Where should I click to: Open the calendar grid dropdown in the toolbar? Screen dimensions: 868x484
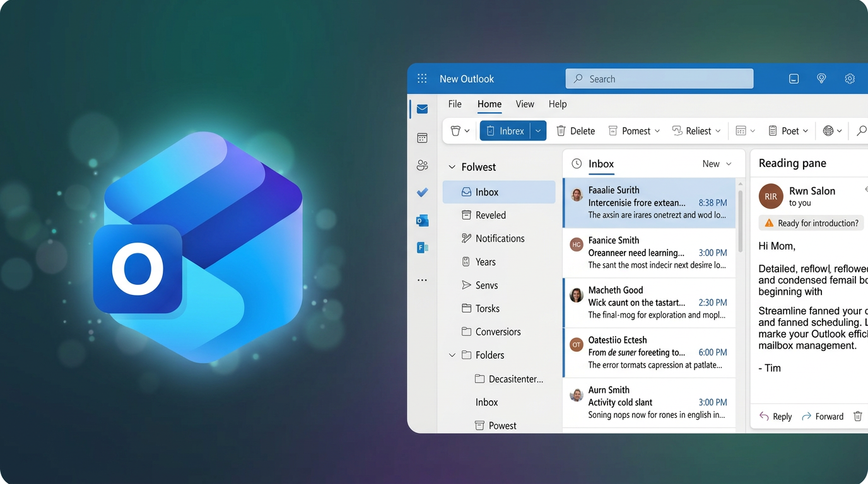[745, 130]
